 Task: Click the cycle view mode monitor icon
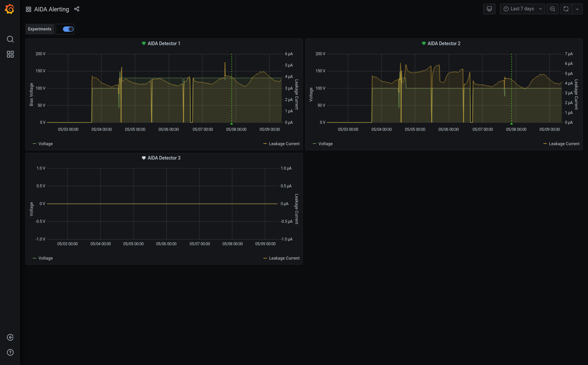[489, 9]
